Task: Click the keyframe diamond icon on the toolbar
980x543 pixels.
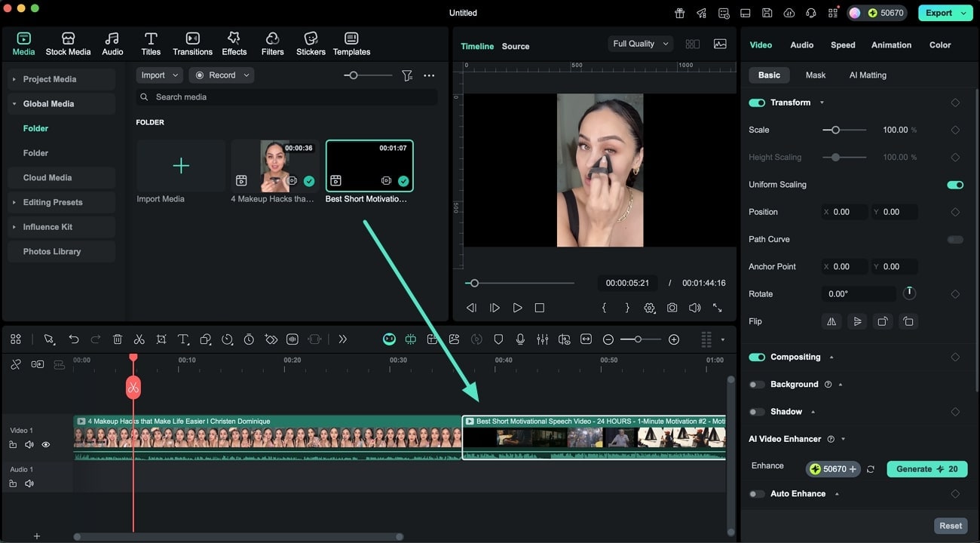Action: tap(271, 339)
